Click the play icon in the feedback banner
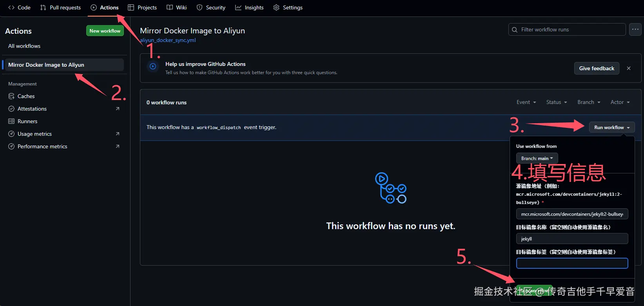Image resolution: width=644 pixels, height=306 pixels. (x=153, y=67)
